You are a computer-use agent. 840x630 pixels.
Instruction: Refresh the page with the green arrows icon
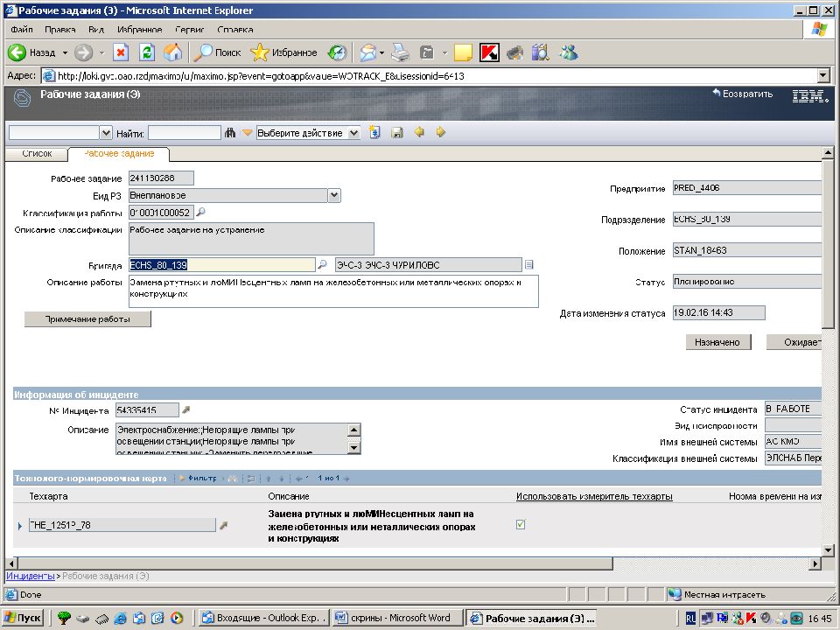(x=147, y=52)
